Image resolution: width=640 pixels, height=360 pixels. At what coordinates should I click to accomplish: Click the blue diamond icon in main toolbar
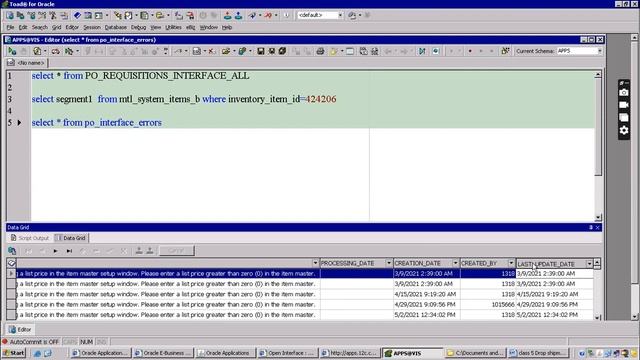click(x=77, y=16)
